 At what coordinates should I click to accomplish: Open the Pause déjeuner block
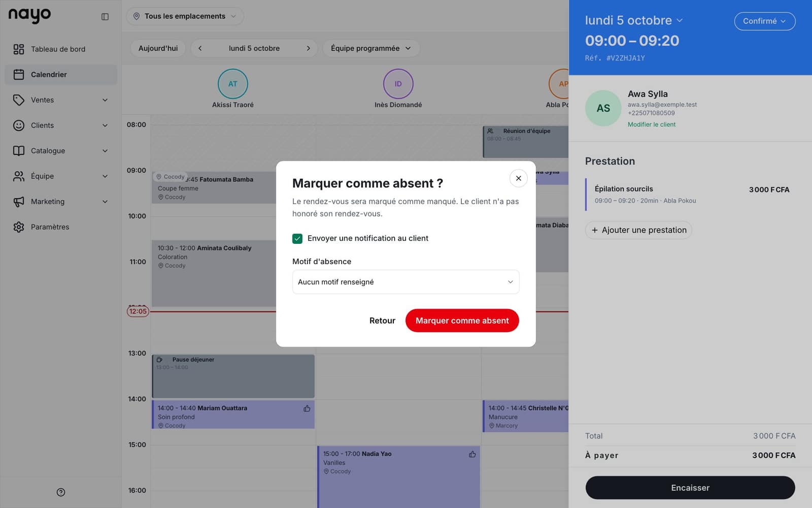tap(233, 376)
